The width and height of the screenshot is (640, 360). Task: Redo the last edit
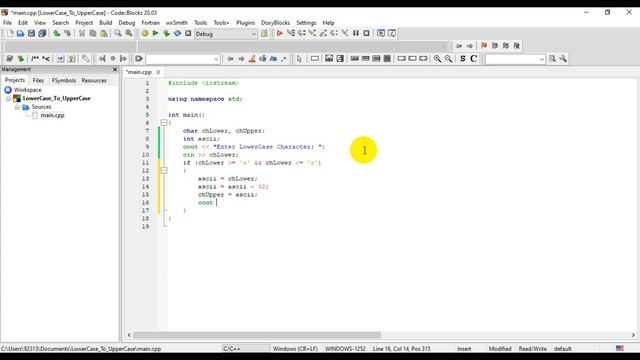coord(67,33)
